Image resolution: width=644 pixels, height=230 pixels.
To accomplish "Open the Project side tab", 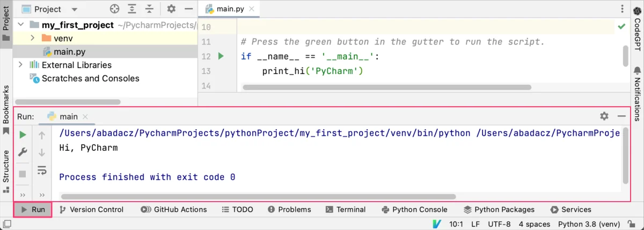I will click(6, 24).
